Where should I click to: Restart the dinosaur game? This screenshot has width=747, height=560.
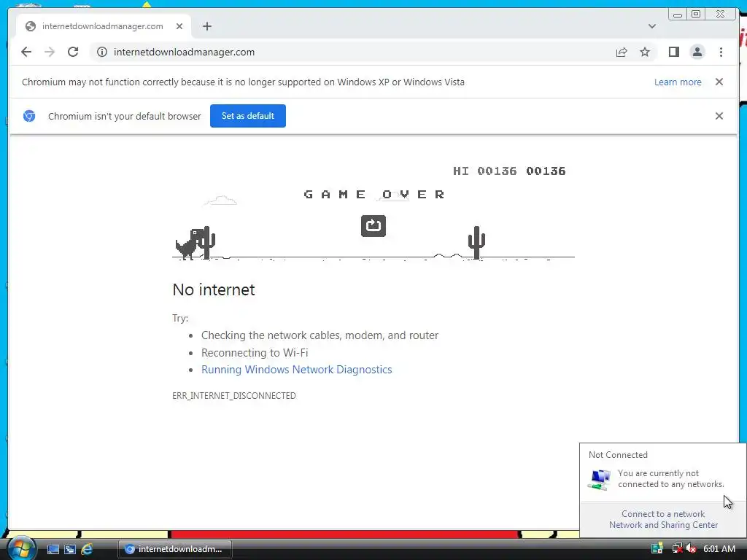tap(373, 226)
